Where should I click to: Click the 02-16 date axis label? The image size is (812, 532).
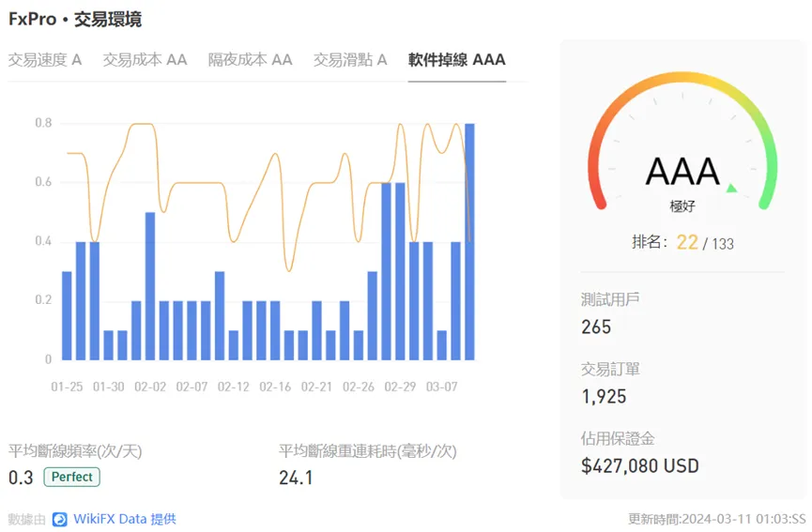point(275,387)
